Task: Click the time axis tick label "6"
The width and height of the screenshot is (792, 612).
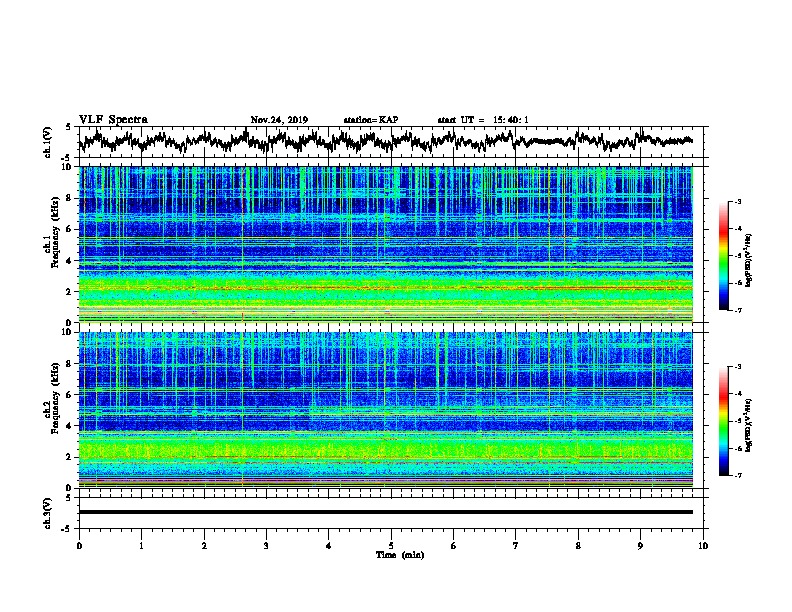Action: click(453, 546)
